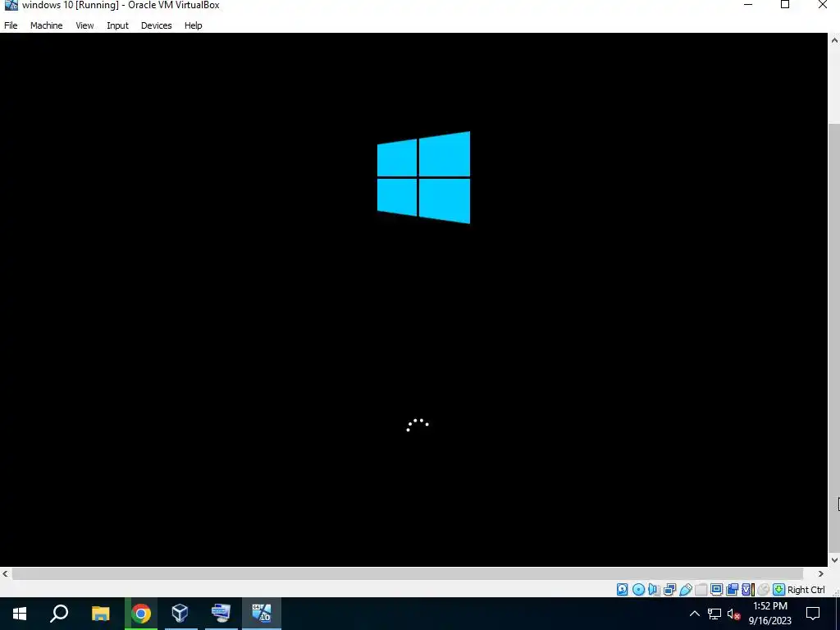Click the network adapters status icon
Image resolution: width=840 pixels, height=630 pixels.
(669, 589)
